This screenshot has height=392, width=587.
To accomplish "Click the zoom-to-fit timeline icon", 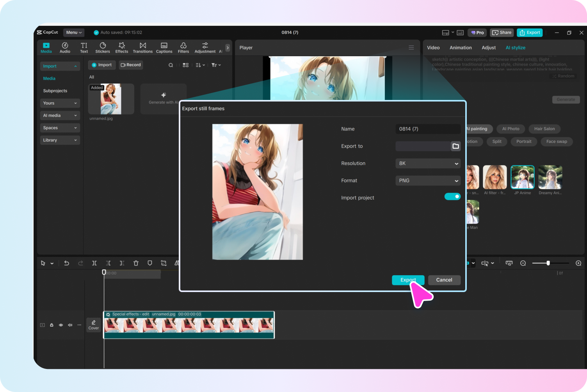I will pos(509,263).
